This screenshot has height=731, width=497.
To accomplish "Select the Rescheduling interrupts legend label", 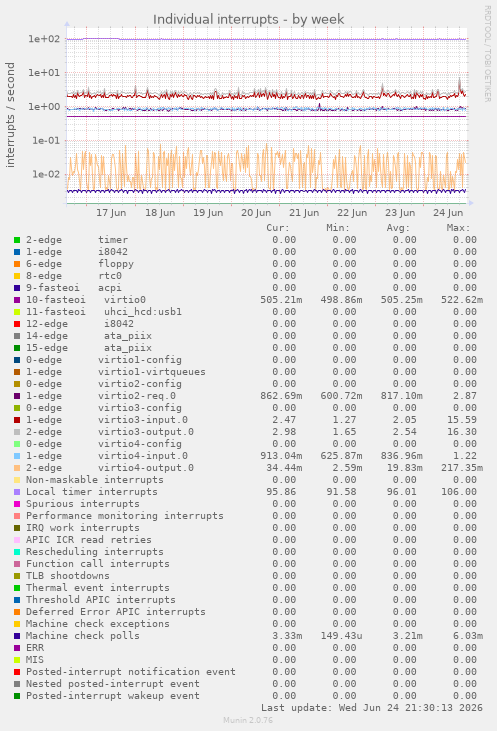I will point(95,552).
